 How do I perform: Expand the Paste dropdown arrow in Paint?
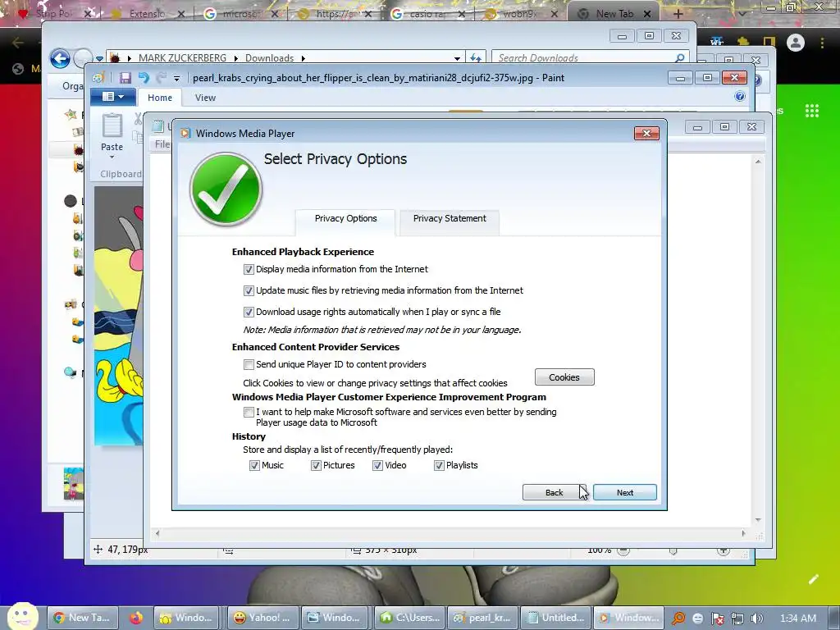pyautogui.click(x=112, y=157)
